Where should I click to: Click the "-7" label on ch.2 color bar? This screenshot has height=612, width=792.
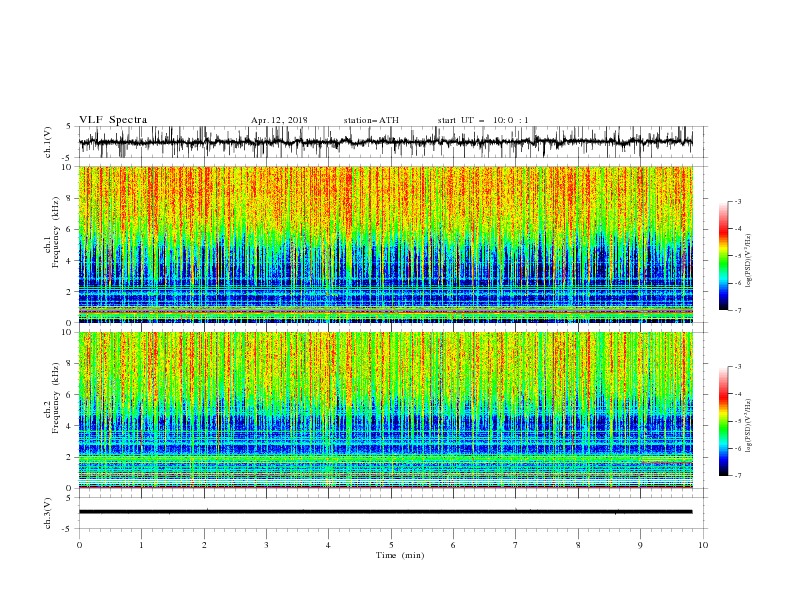[x=737, y=476]
